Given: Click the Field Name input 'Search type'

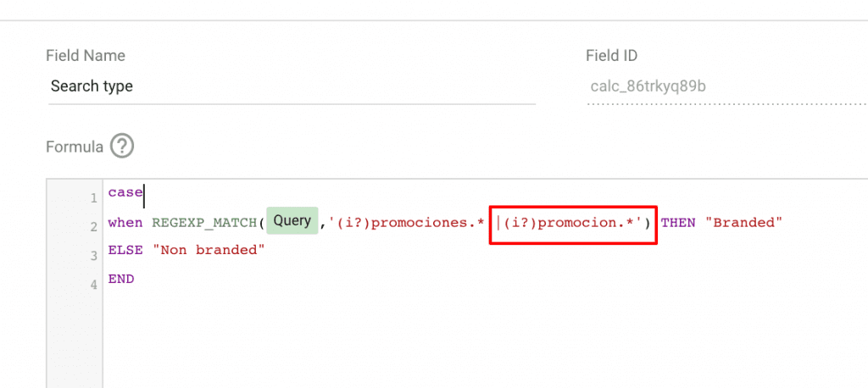Looking at the screenshot, I should (292, 87).
